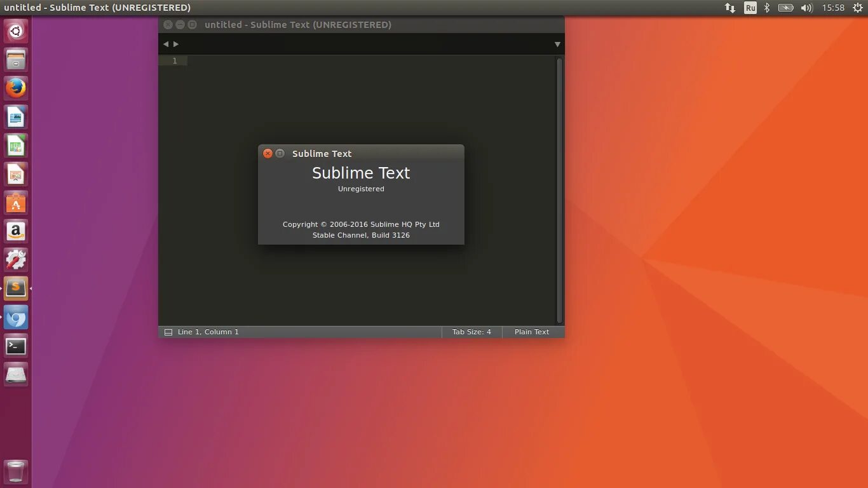The image size is (868, 488).
Task: Click the Line 1, Column 1 status text
Action: click(x=208, y=332)
